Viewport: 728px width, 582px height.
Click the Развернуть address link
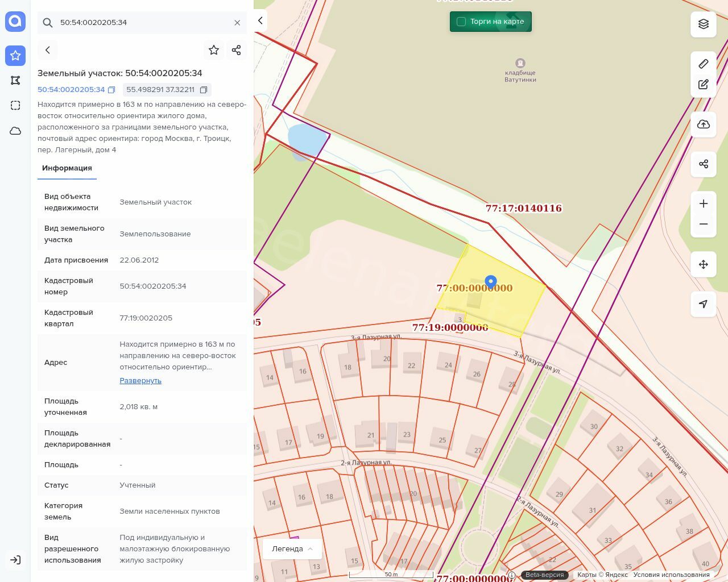click(140, 381)
